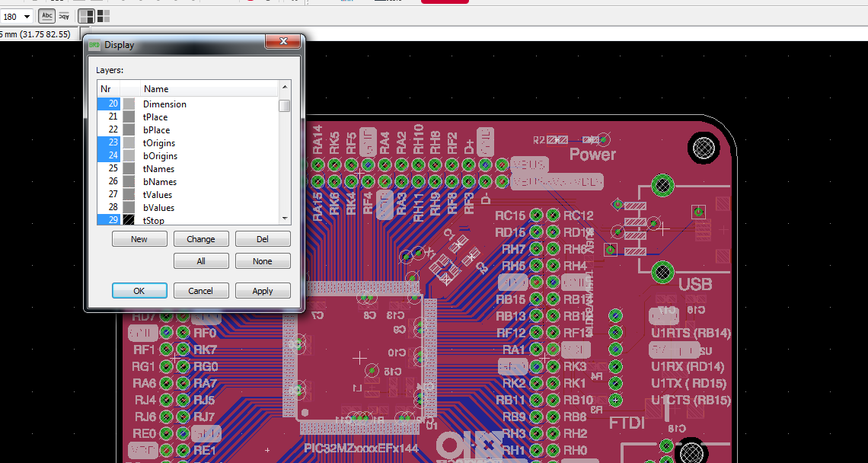Click the FTDI label on the board
This screenshot has height=463, width=868.
coord(627,423)
